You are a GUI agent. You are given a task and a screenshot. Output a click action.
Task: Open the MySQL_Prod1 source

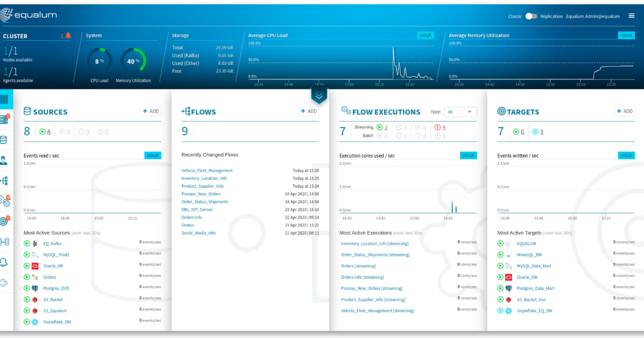(x=56, y=255)
